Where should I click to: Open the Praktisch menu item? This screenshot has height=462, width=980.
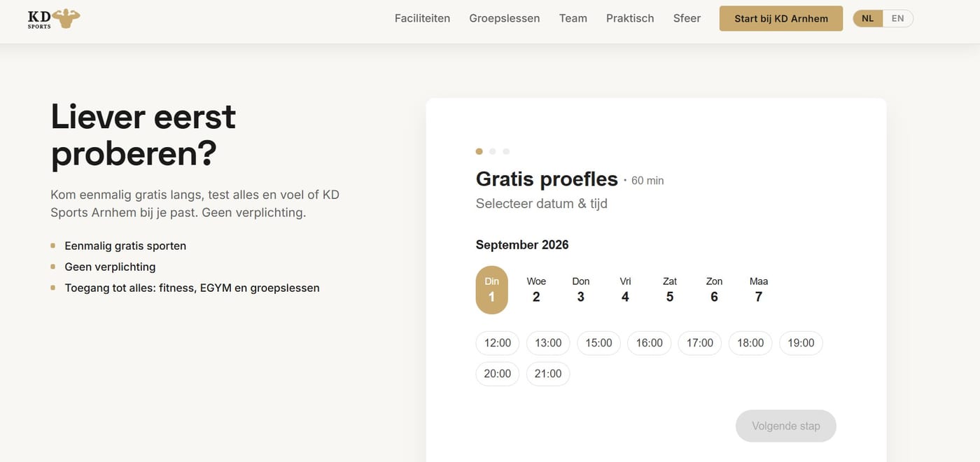(630, 19)
